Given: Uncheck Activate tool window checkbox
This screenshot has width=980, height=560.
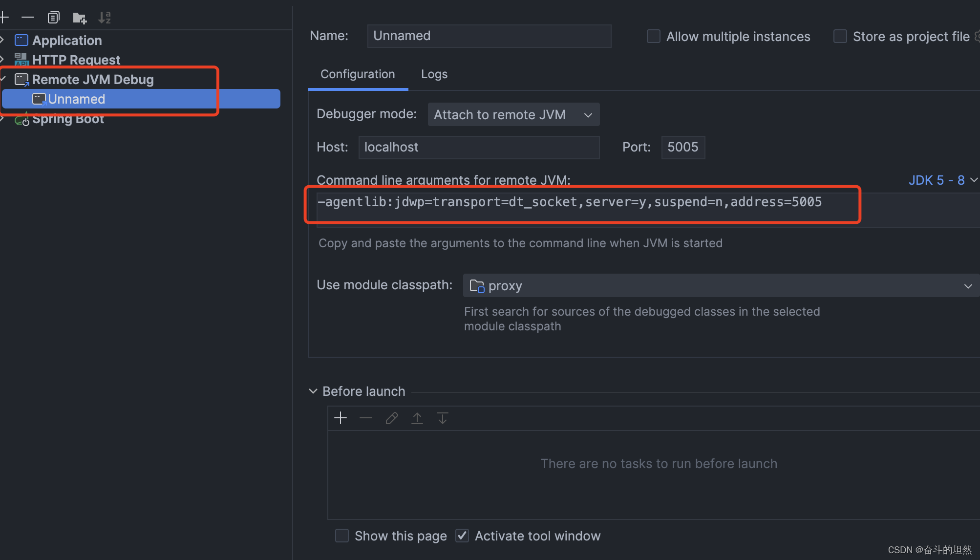Looking at the screenshot, I should 462,536.
